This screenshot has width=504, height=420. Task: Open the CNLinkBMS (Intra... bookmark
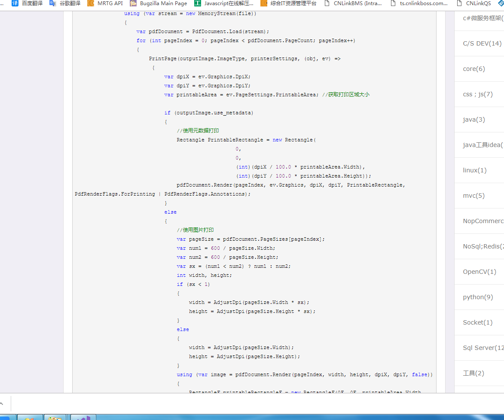[x=353, y=3]
